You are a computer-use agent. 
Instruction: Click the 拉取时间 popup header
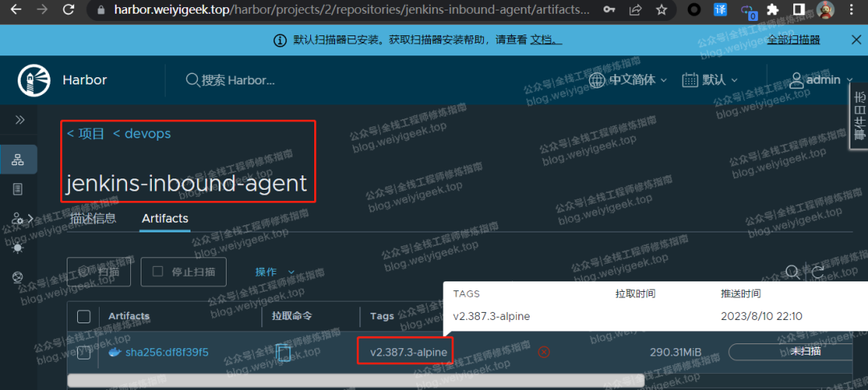tap(636, 294)
